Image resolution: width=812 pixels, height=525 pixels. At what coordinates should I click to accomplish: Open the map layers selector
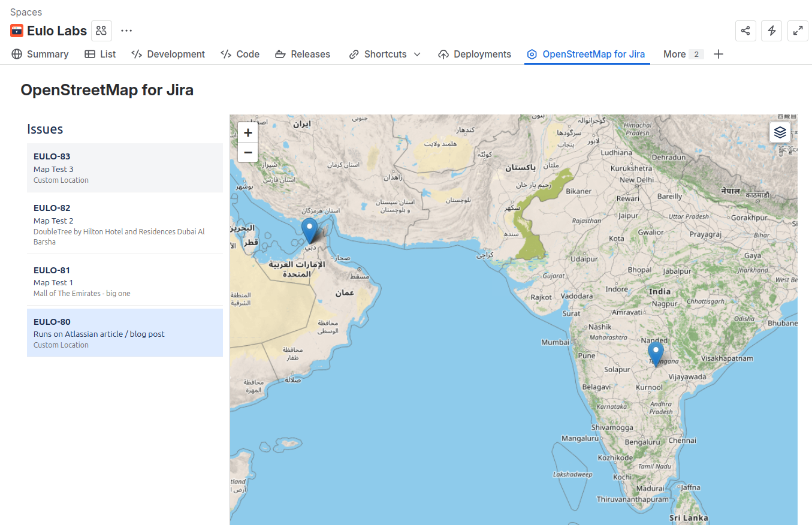pos(780,132)
